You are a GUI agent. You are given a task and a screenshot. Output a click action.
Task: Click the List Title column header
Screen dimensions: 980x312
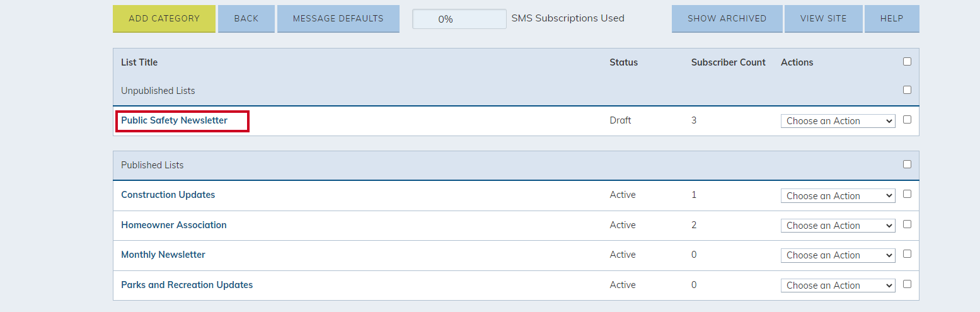(x=139, y=62)
